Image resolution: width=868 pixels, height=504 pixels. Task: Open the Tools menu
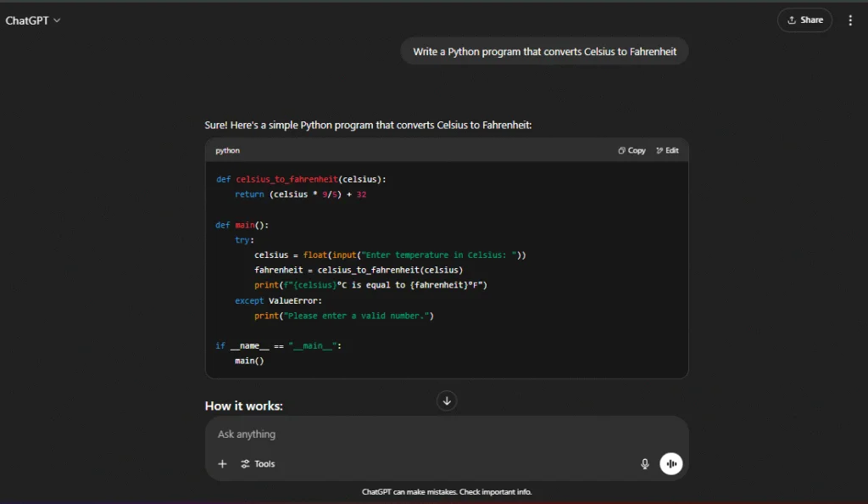pos(258,464)
